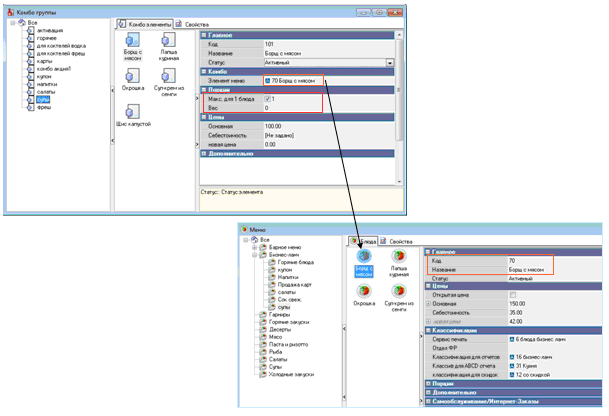The image size is (609, 416).
Task: Enable the Открытая цена checkbox
Action: point(513,295)
